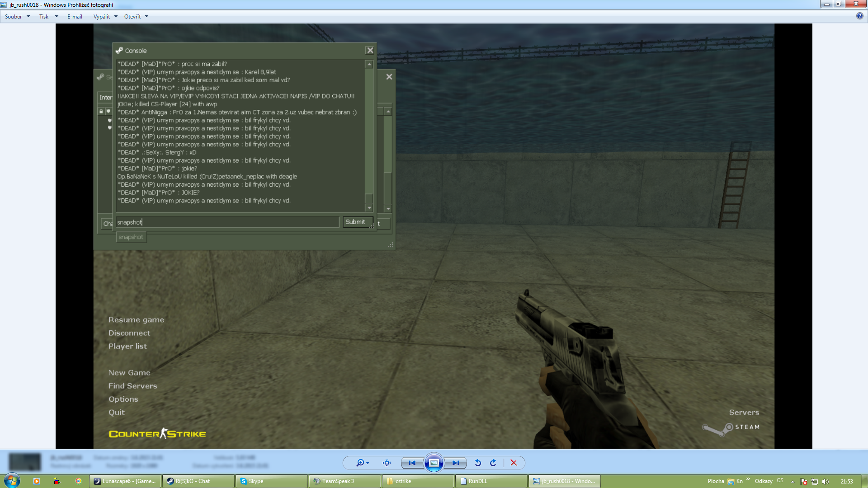
Task: Open the Windows Start menu
Action: [12, 481]
